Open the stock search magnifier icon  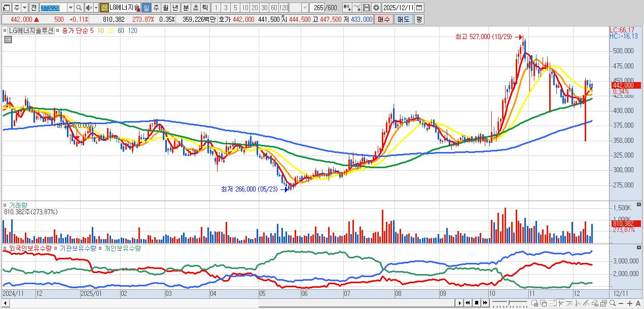(79, 8)
